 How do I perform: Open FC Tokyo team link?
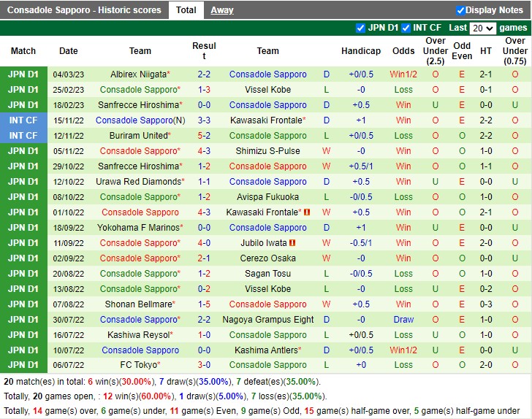tap(138, 365)
